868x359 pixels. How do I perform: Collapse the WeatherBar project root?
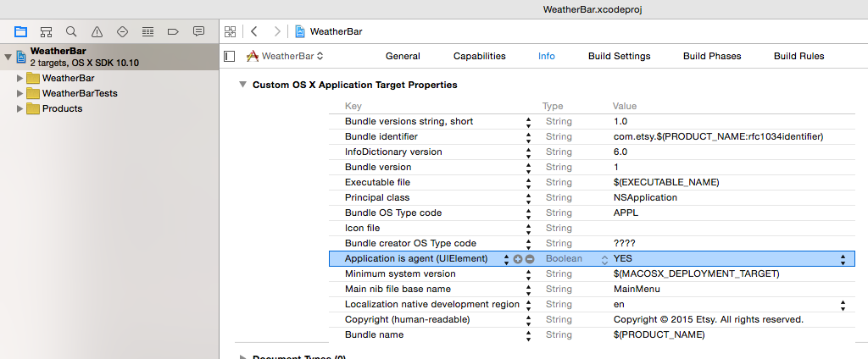tap(8, 57)
